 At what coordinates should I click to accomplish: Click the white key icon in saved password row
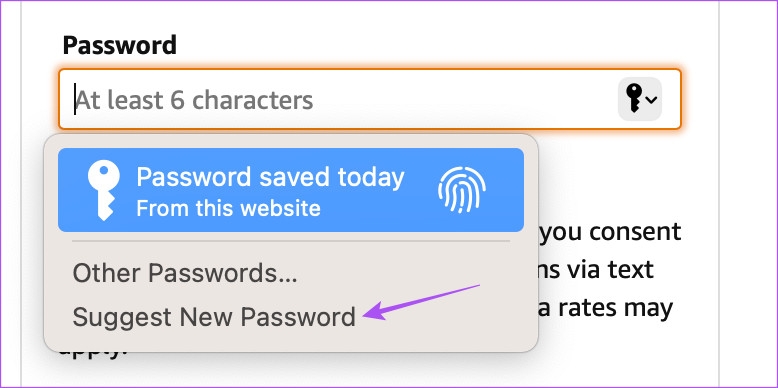(103, 191)
